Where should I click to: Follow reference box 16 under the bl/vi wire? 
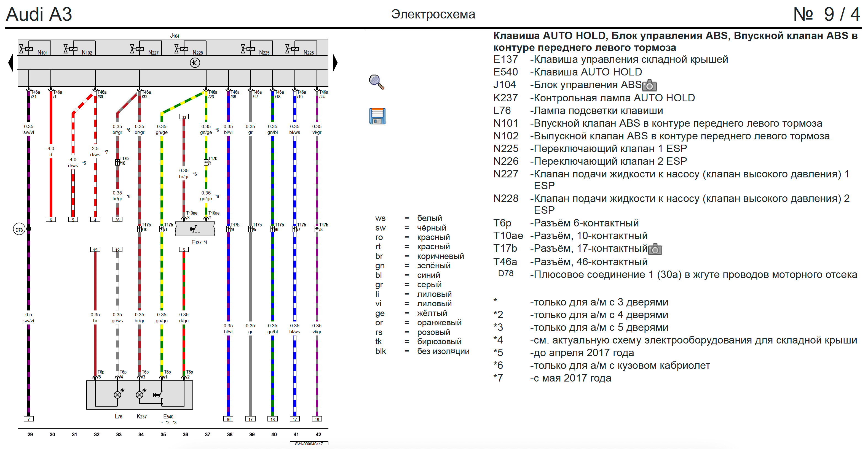click(x=228, y=419)
